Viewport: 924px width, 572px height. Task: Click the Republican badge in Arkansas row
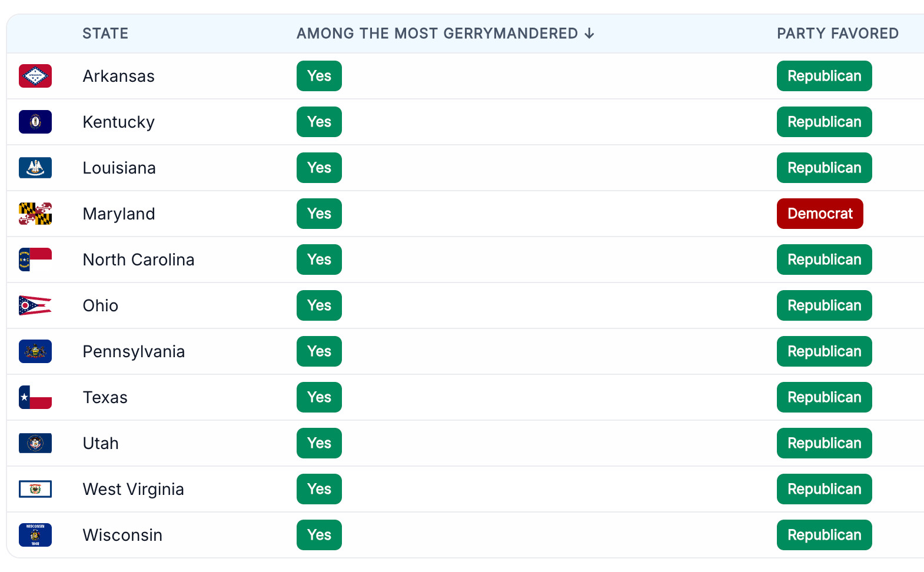click(825, 76)
